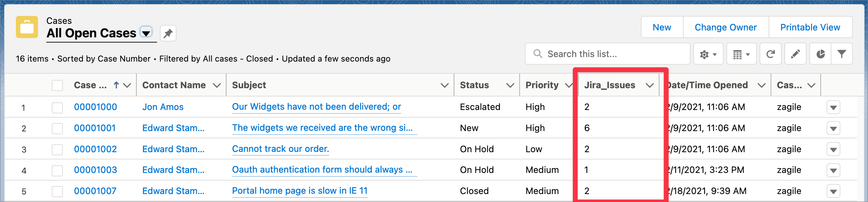Open case link 00001003

95,170
